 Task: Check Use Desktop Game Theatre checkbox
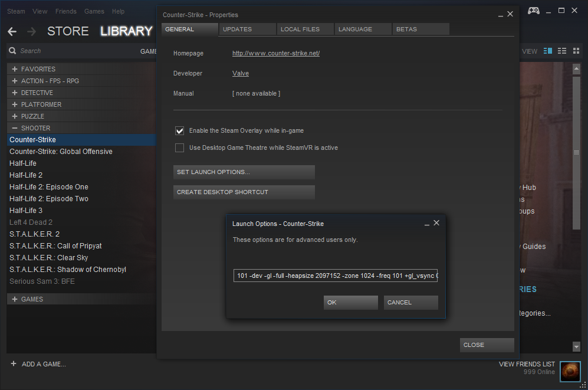[x=180, y=148]
